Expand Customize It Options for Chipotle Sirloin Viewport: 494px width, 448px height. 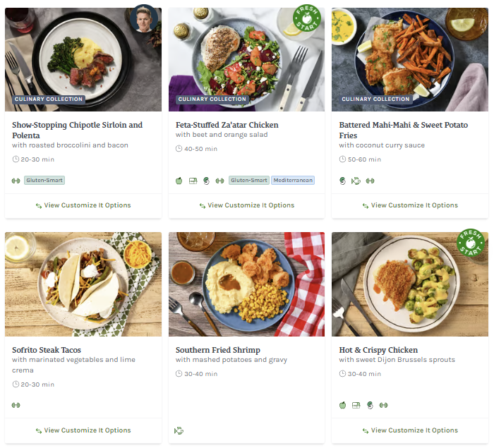click(x=83, y=205)
